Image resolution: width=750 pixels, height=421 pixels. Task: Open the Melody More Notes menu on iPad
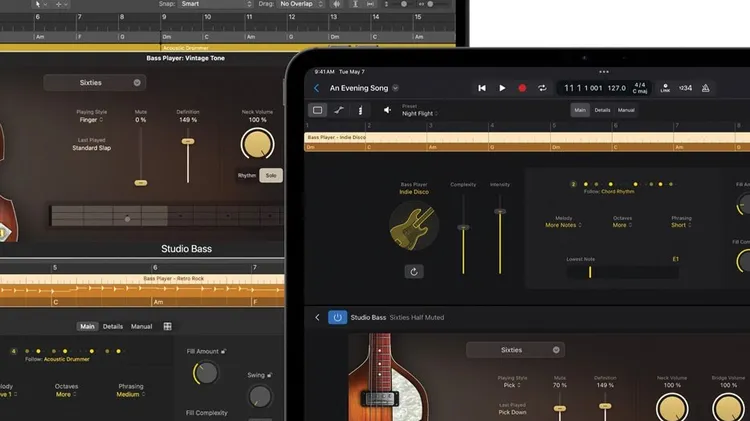563,225
